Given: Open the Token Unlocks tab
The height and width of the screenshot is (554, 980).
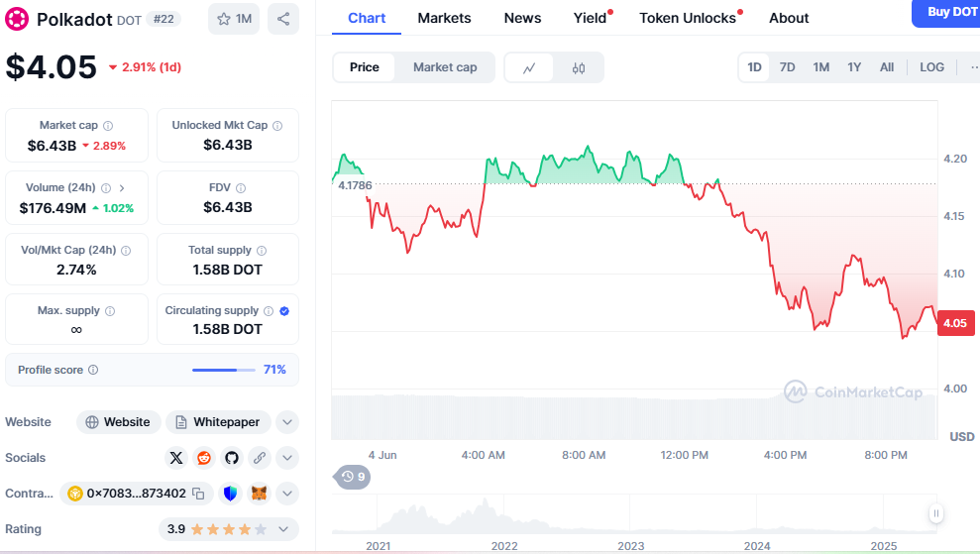Looking at the screenshot, I should (690, 18).
